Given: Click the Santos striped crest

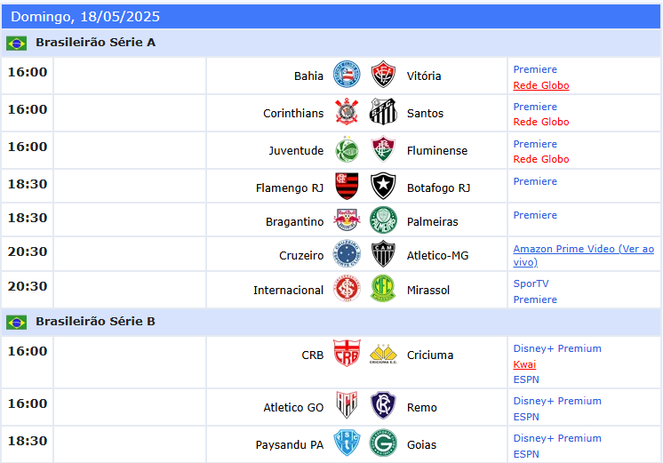Looking at the screenshot, I should tap(383, 111).
